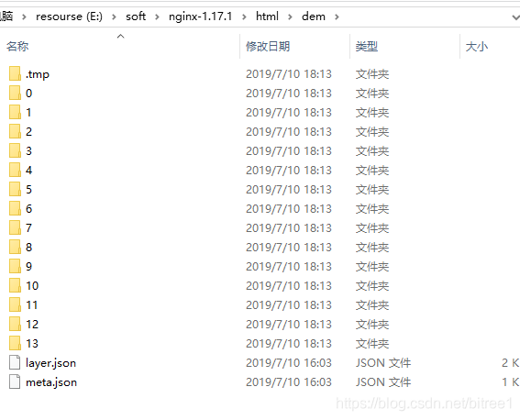
Task: Click modified date in folder 0 row
Action: tap(289, 94)
